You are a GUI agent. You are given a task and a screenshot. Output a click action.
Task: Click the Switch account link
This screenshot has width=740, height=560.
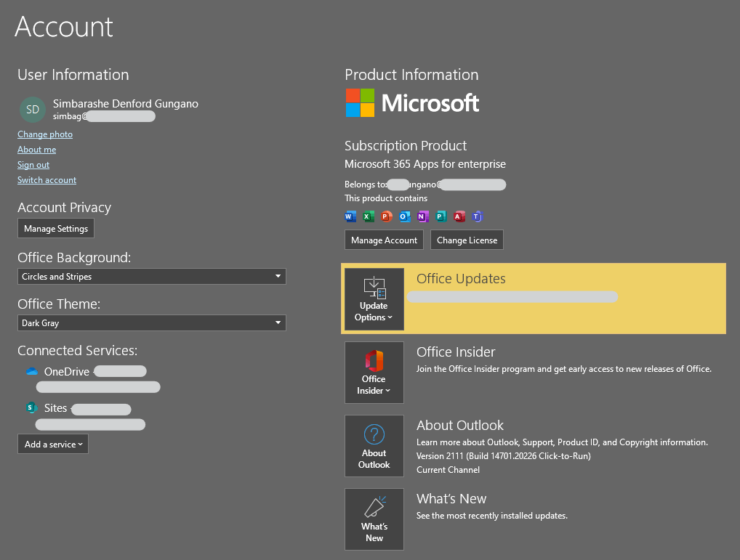47,180
